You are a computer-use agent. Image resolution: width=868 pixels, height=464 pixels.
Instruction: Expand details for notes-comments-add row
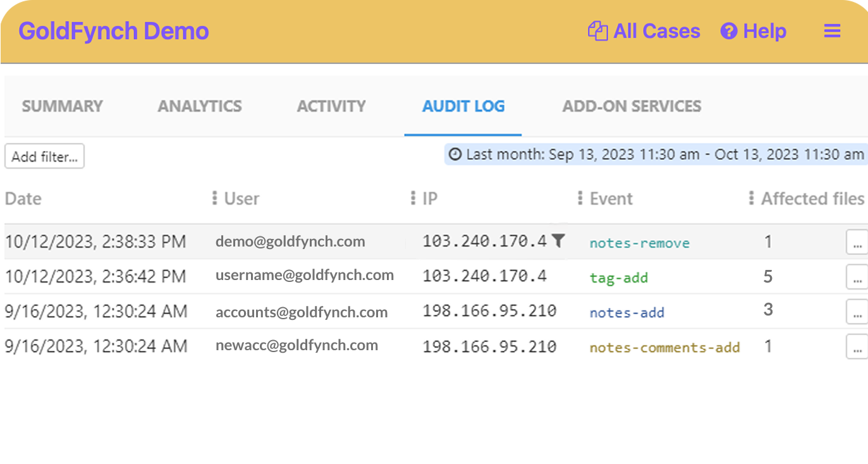[857, 347]
